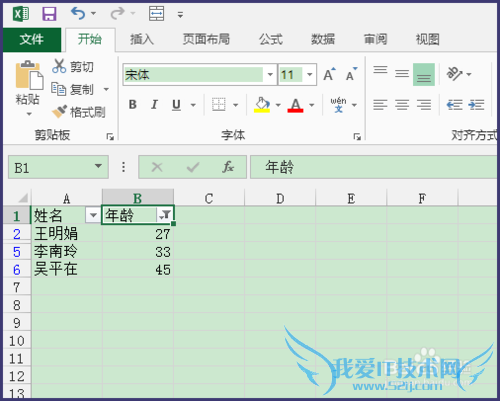This screenshot has height=401, width=500.
Task: Open the 页面布局 tab
Action: 206,40
